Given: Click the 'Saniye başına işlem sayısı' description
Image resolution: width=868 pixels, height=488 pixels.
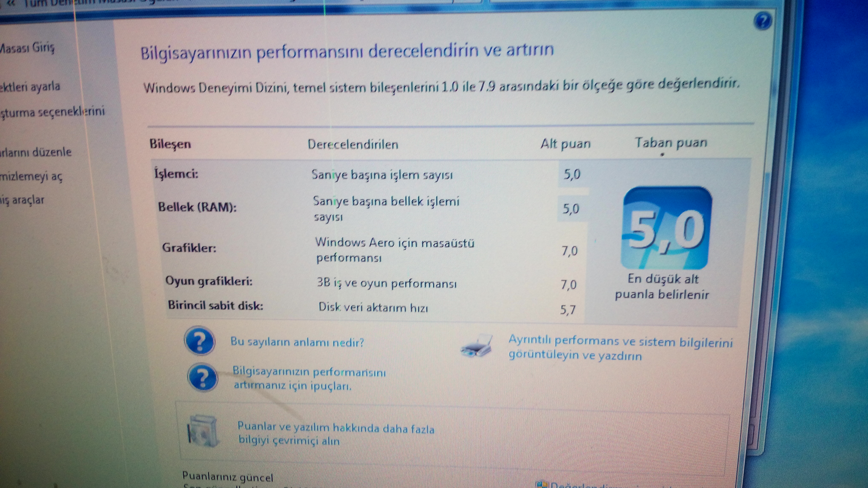Looking at the screenshot, I should tap(382, 175).
